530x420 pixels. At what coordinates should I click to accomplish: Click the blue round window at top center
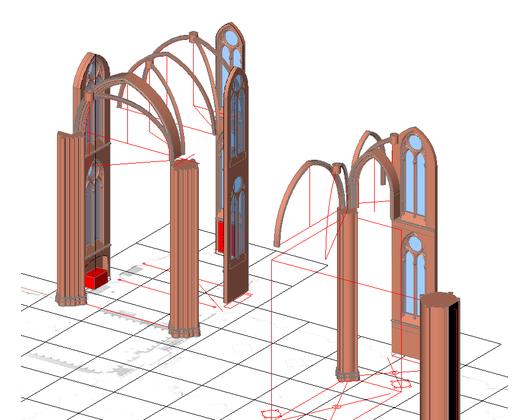click(x=232, y=38)
